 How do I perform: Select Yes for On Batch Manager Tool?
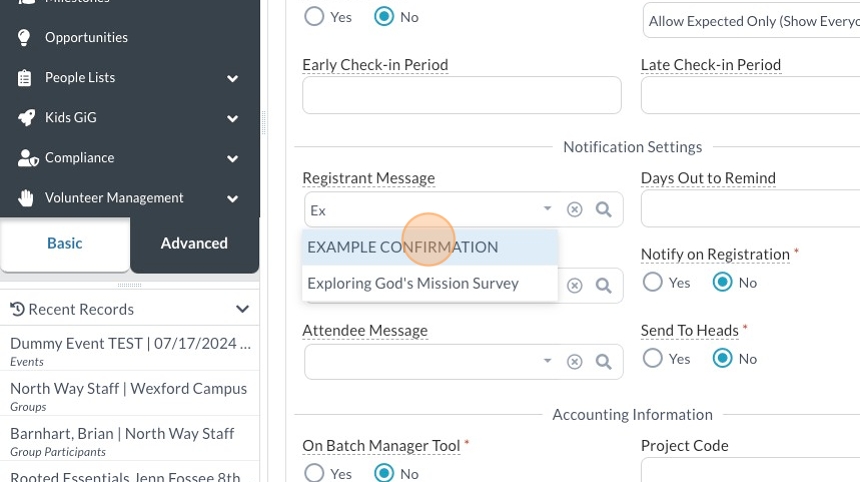pos(314,473)
